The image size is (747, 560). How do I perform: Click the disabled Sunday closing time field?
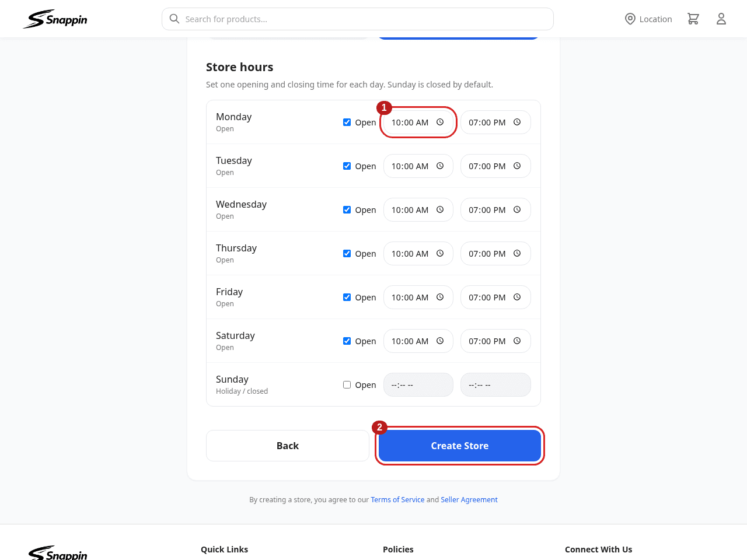point(495,384)
